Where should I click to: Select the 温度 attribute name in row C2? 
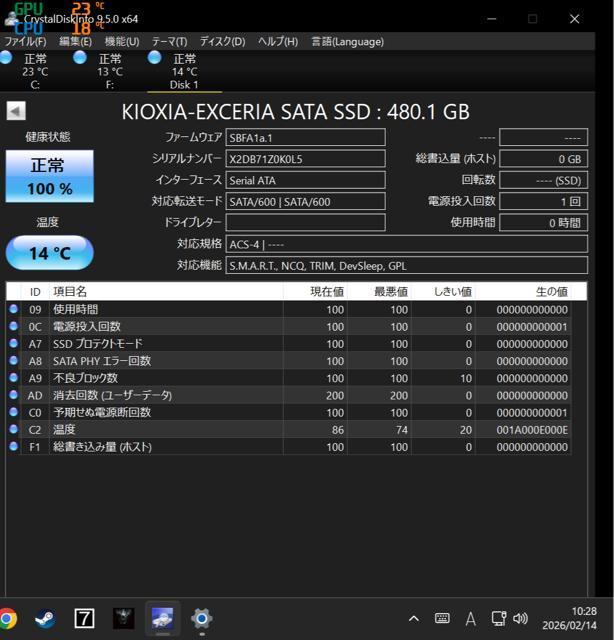click(x=64, y=429)
